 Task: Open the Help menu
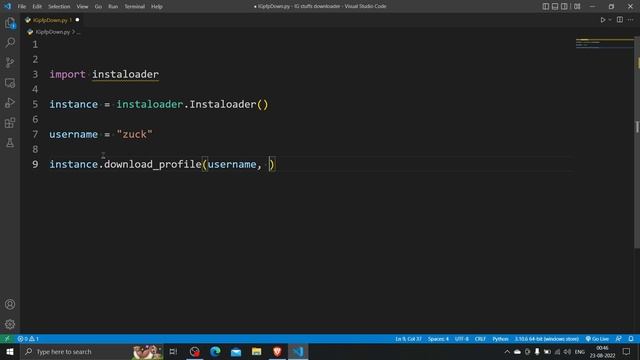[157, 7]
